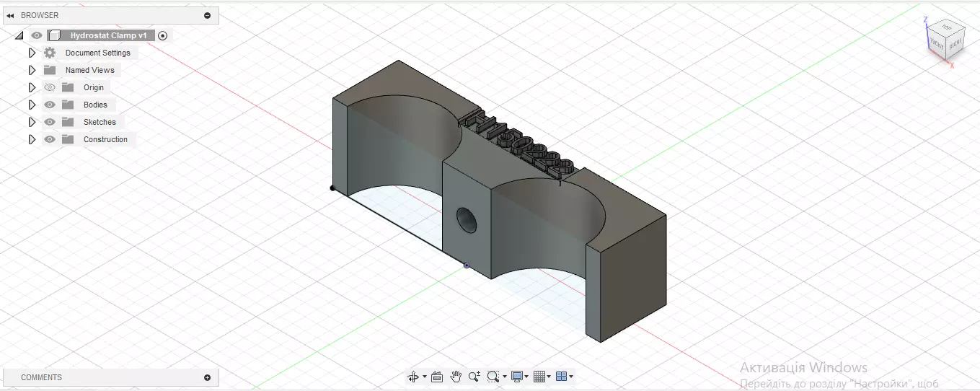Click the component cube icon beside Hydrostat Clamp
This screenshot has width=980, height=391.
[x=54, y=35]
